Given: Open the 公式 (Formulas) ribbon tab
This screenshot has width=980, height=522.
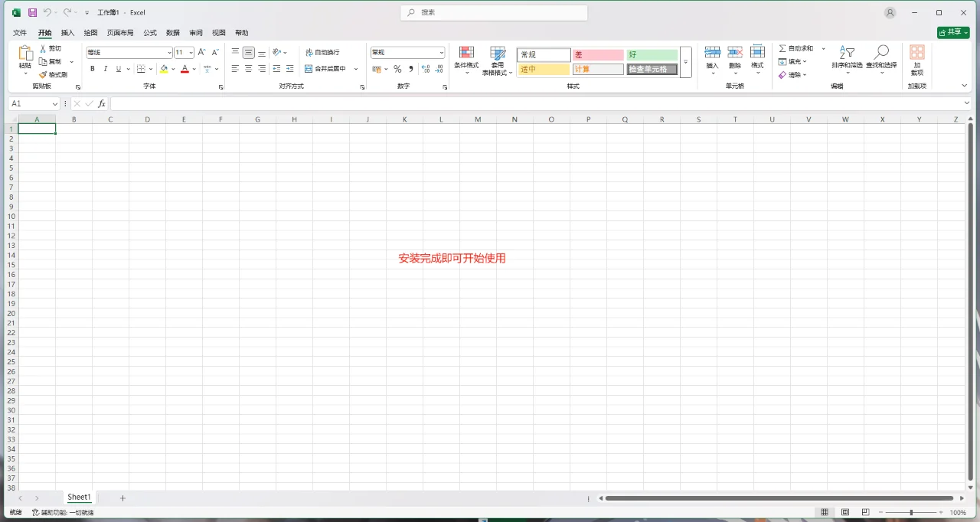Looking at the screenshot, I should (149, 32).
